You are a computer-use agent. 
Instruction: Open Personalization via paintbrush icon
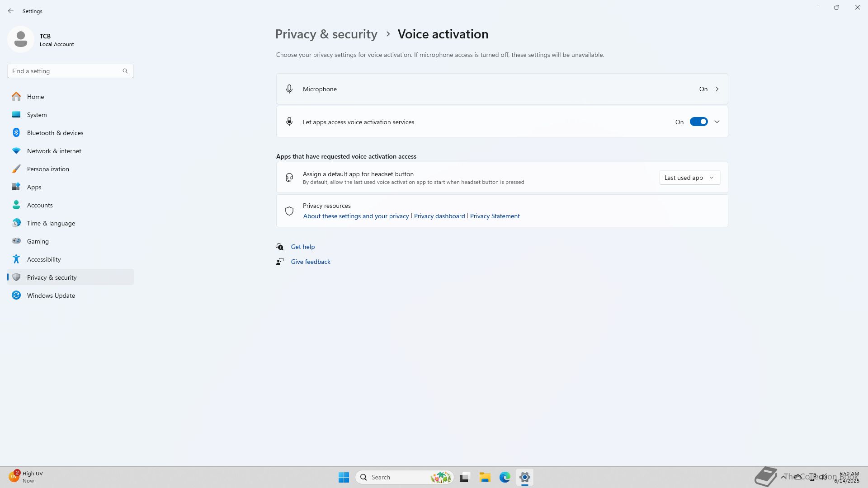[x=16, y=169]
